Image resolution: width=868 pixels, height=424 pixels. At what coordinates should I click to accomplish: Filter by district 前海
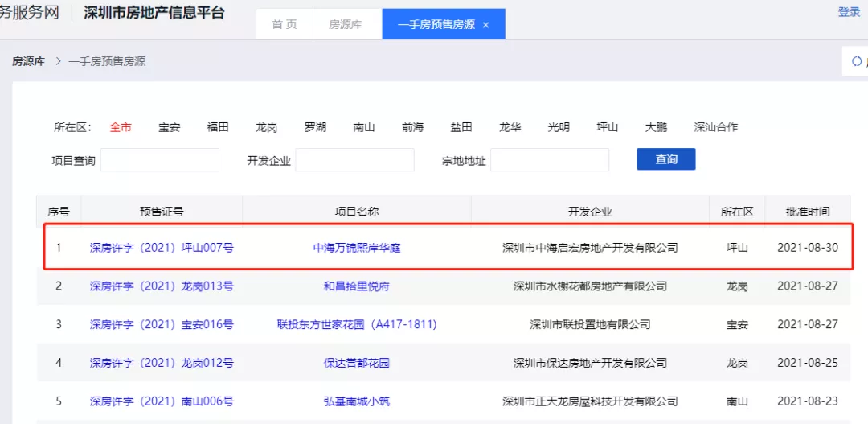(412, 127)
